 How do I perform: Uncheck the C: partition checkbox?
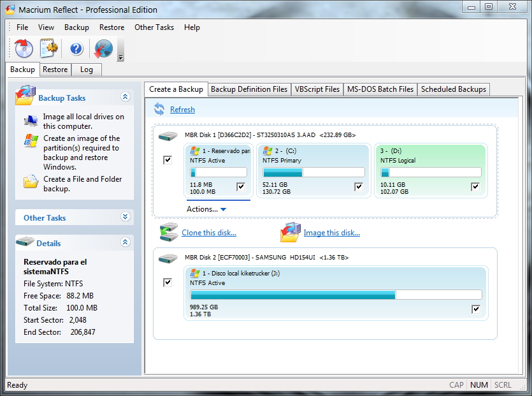point(359,186)
